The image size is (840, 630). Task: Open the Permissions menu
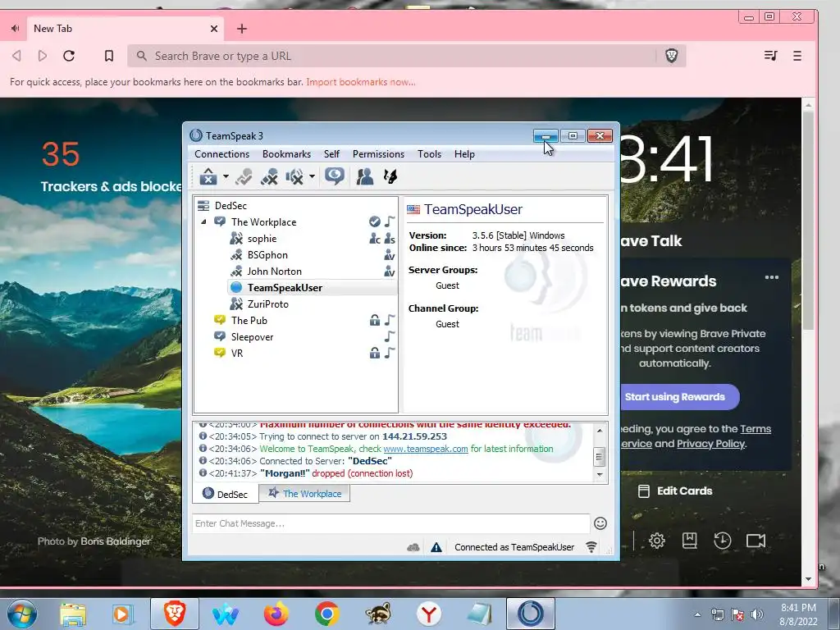pos(378,154)
